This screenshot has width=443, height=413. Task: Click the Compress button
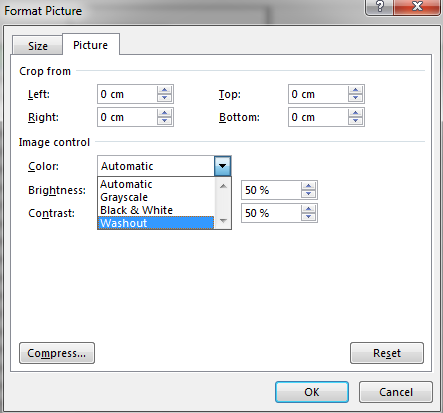point(57,353)
